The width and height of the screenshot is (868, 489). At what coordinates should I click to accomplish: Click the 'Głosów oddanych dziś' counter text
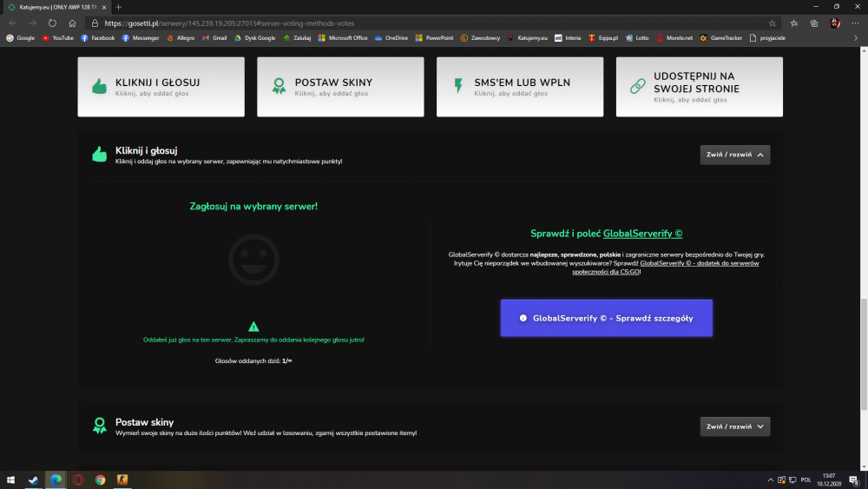[x=253, y=361]
